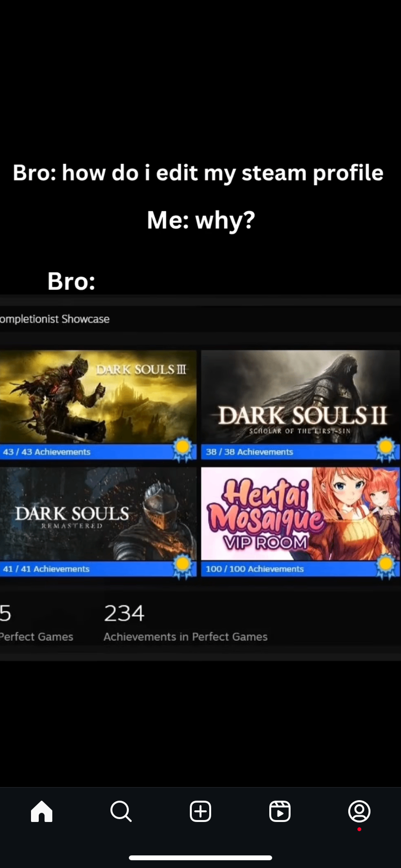This screenshot has height=868, width=401.
Task: Tap the Perfect Games count label
Action: click(36, 636)
